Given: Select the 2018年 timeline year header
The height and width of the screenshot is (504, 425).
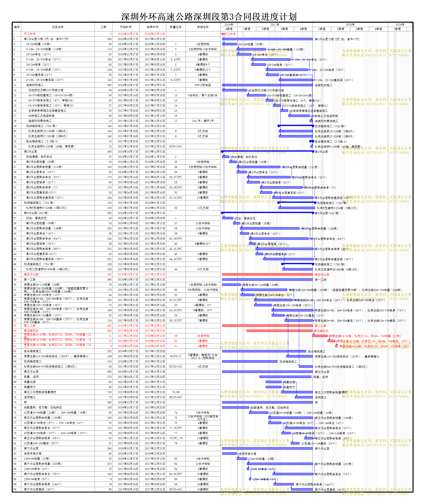Looking at the screenshot, I should (350, 25).
